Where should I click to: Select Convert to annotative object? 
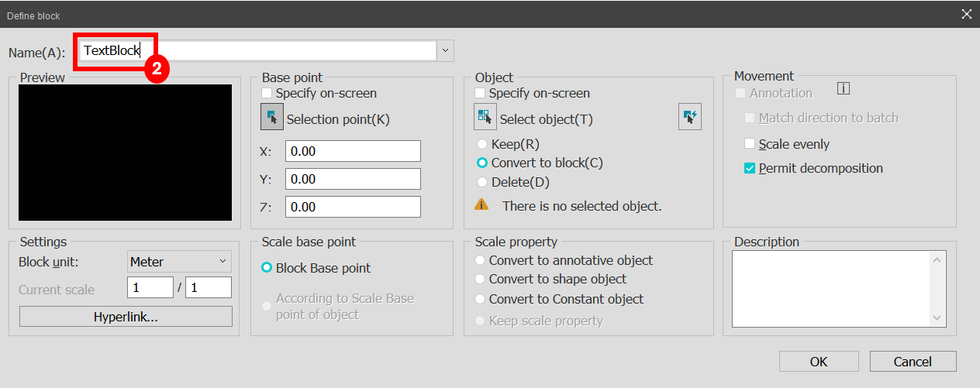coord(481,261)
